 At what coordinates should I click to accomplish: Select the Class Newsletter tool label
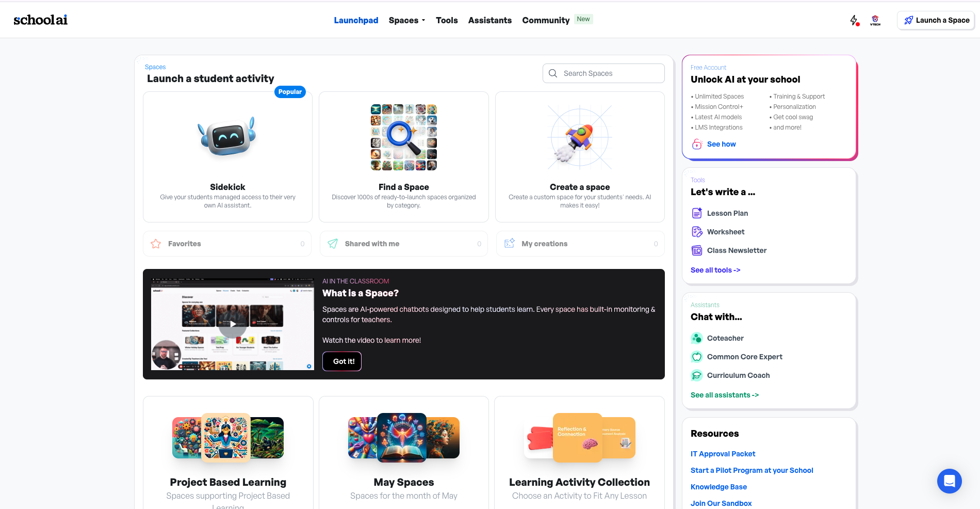[x=737, y=250]
